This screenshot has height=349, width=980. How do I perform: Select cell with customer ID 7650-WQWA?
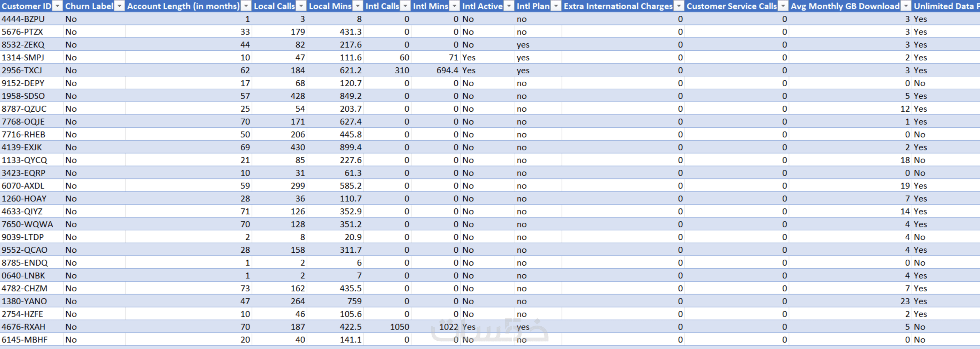tap(32, 224)
